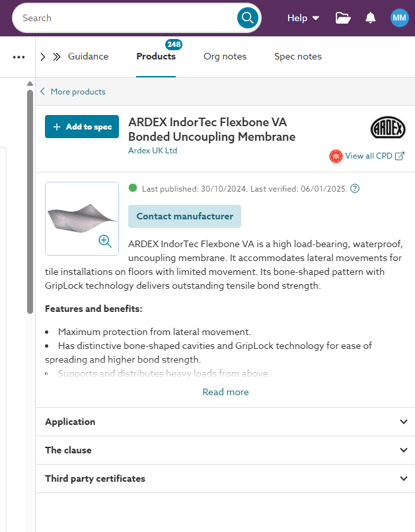Click the search magnifier button
The width and height of the screenshot is (415, 532).
pos(248,18)
